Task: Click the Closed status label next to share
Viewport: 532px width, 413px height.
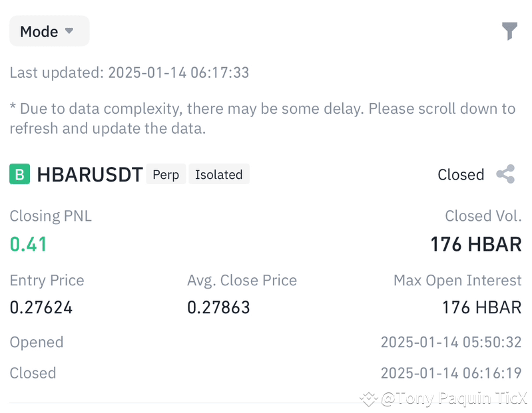Action: click(461, 174)
